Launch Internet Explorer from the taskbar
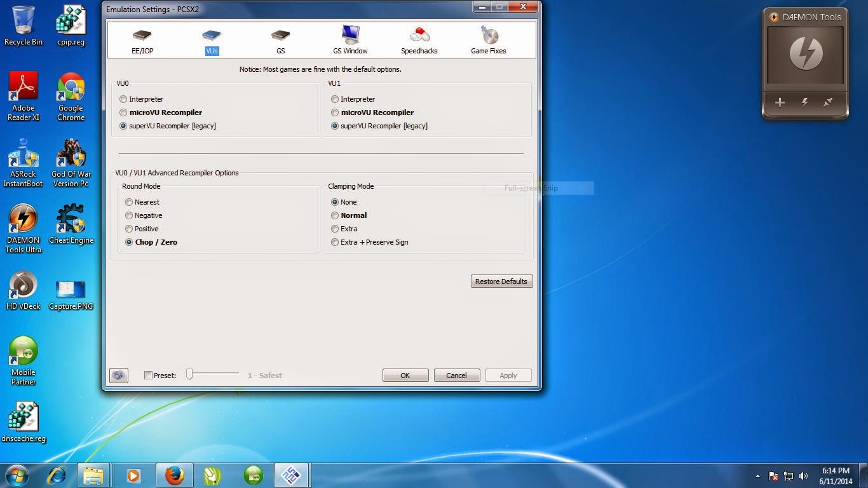The height and width of the screenshot is (488, 868). (x=57, y=475)
